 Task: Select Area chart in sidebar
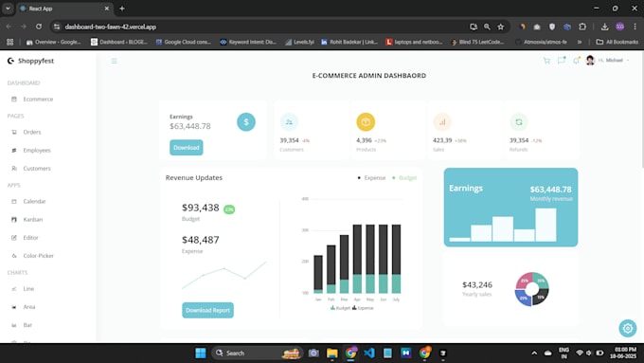pyautogui.click(x=29, y=307)
